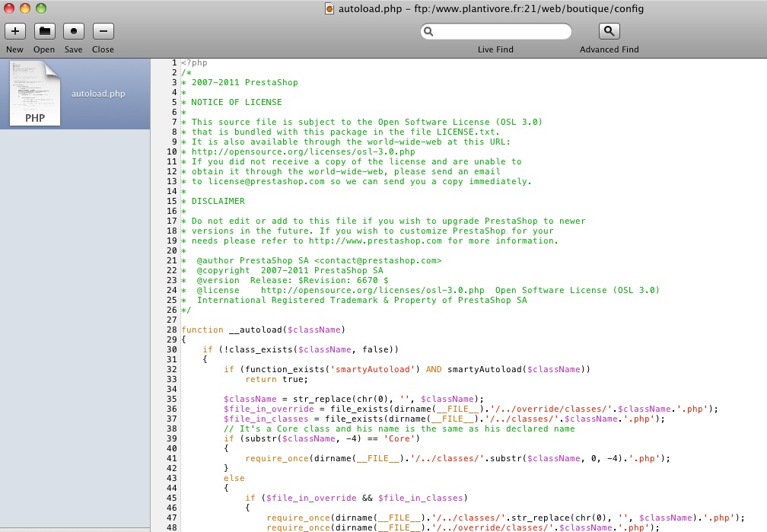This screenshot has height=532, width=767.
Task: Click the magnifier inside Live Find field
Action: click(428, 31)
